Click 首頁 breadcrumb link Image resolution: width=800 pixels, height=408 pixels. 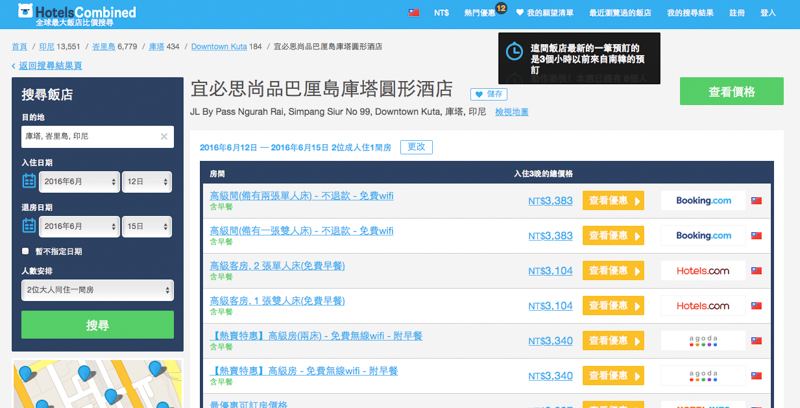click(19, 46)
